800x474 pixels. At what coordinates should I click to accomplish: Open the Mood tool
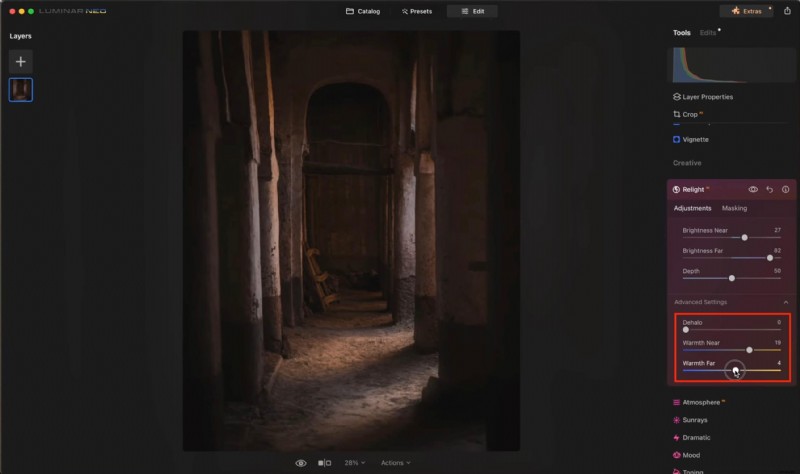pyautogui.click(x=687, y=455)
